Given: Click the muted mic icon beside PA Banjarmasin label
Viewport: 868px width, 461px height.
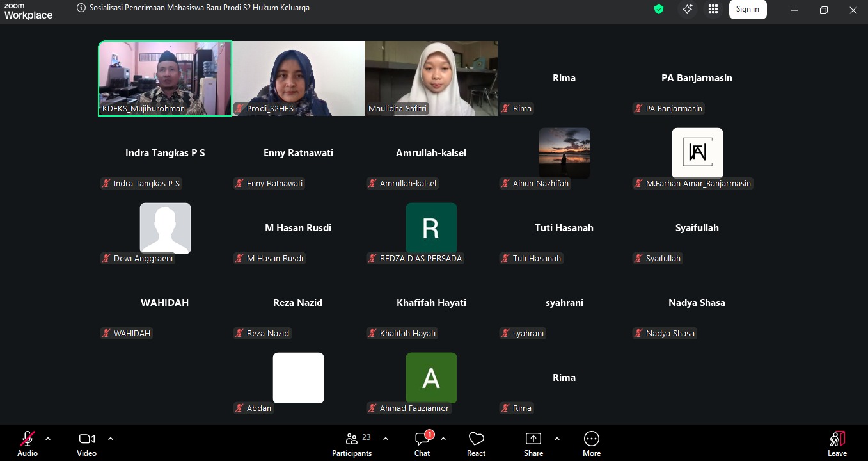Looking at the screenshot, I should click(638, 109).
